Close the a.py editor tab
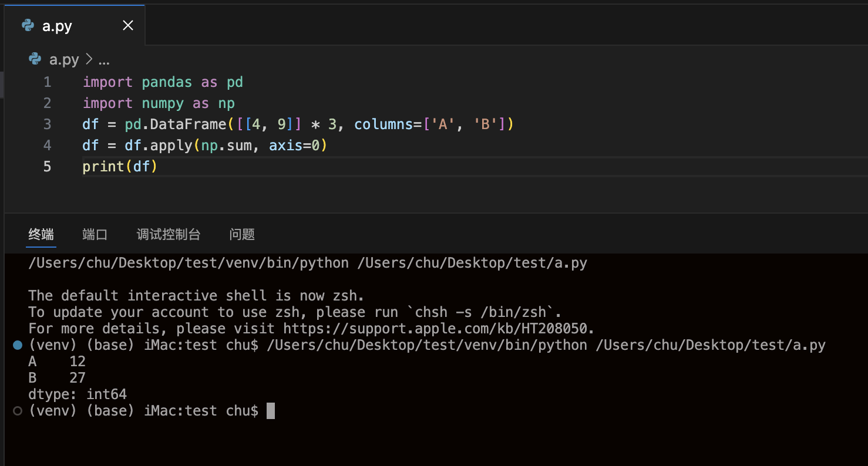This screenshot has width=868, height=466. 127,25
